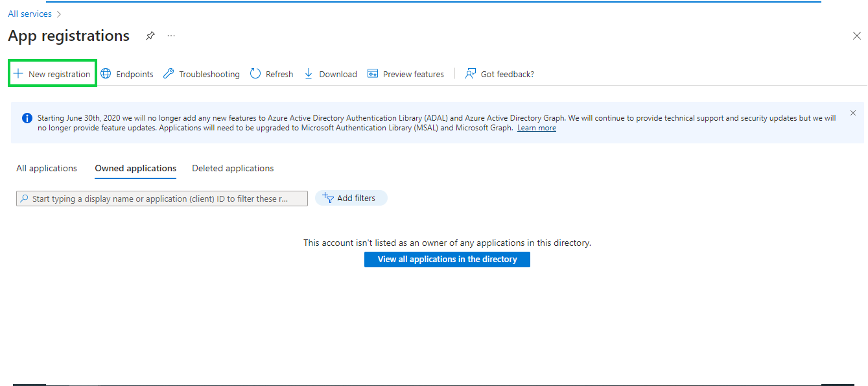
Task: Dismiss the ADAL deprecation info banner
Action: [x=853, y=113]
